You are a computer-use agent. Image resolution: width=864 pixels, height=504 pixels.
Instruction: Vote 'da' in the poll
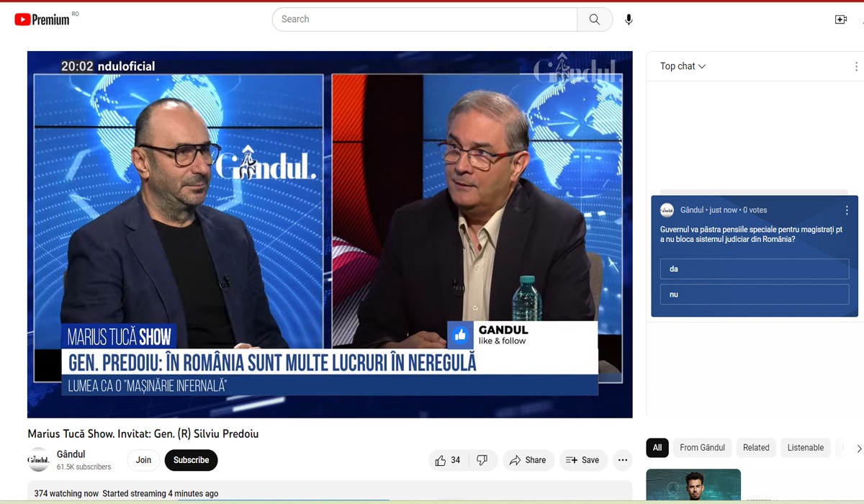coord(755,269)
